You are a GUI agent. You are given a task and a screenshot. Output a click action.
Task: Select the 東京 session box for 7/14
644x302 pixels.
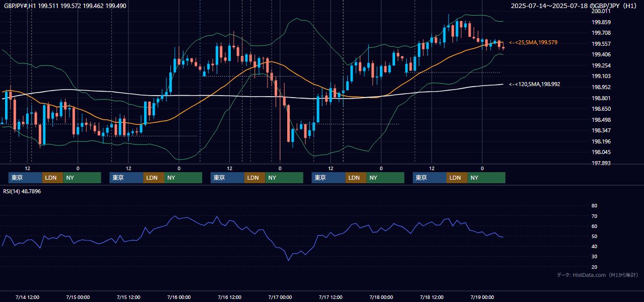tap(25, 178)
